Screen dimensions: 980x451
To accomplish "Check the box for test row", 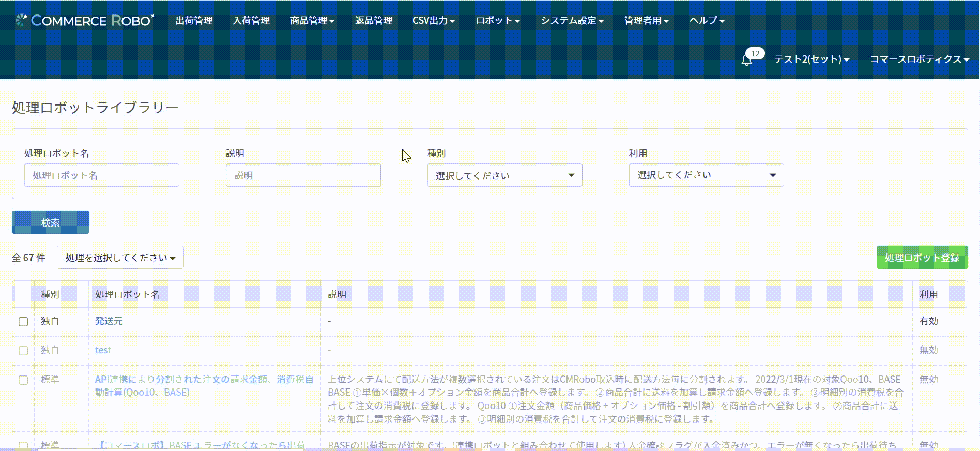I will point(23,351).
